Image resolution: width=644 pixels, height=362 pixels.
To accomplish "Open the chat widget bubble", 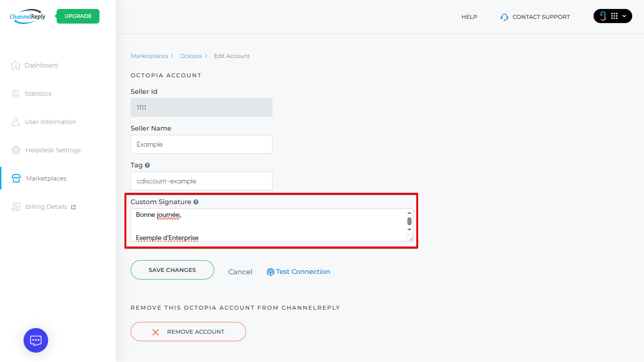I will [36, 340].
